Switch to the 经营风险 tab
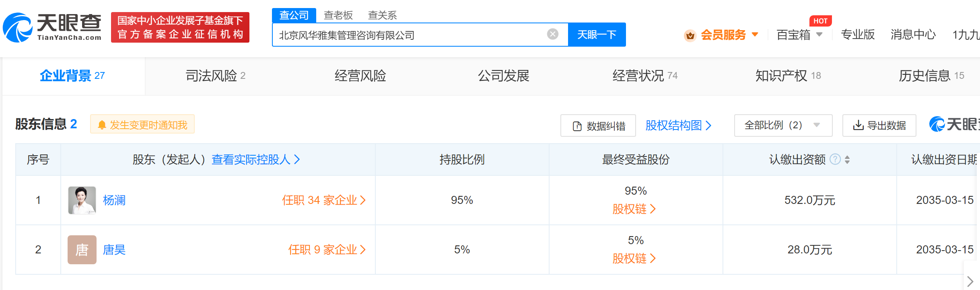The image size is (980, 290). [360, 76]
